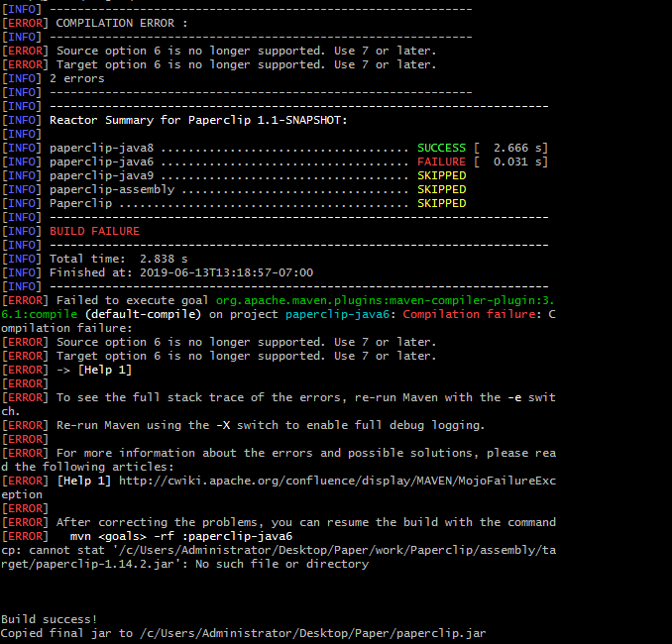Click the 'paperclip-java9' module name
The image size is (672, 644).
click(x=101, y=176)
